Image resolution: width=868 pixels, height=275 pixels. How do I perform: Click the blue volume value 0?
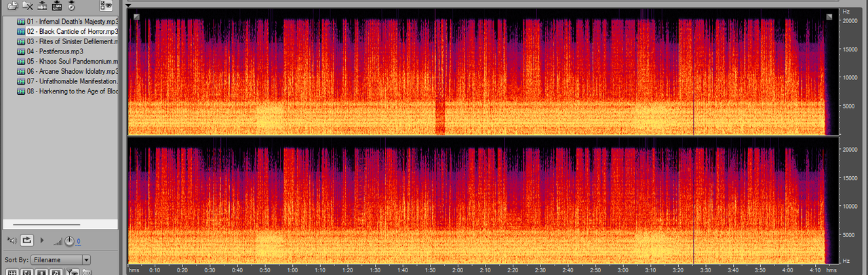(78, 241)
